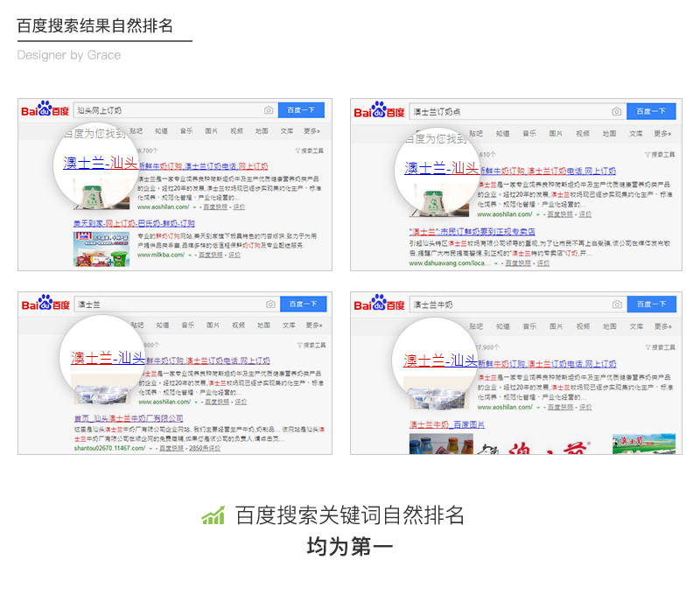Select the 视频 tab in the 汕头网上订奶 panel
Screen dimensions: 700x595
[x=236, y=130]
